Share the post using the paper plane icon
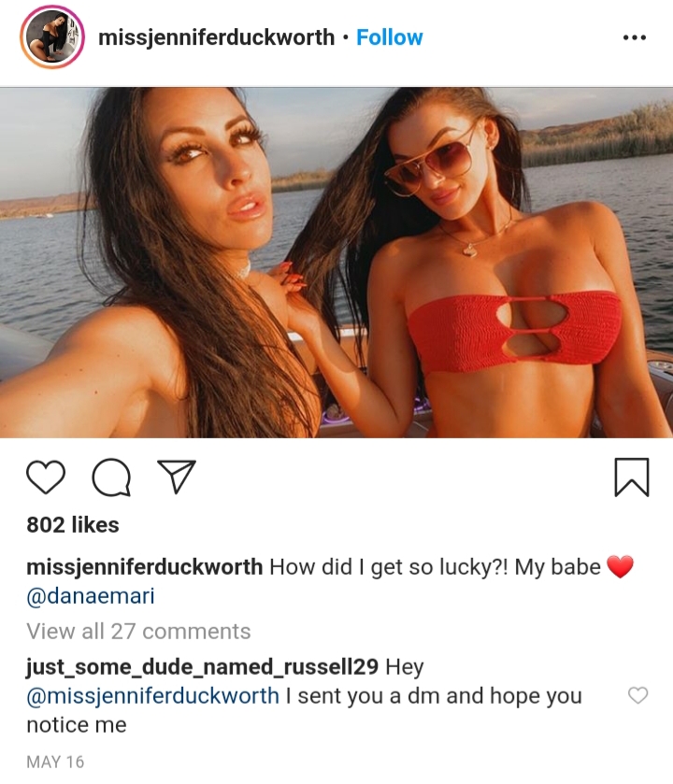Viewport: 673px width, 784px height. (x=177, y=477)
